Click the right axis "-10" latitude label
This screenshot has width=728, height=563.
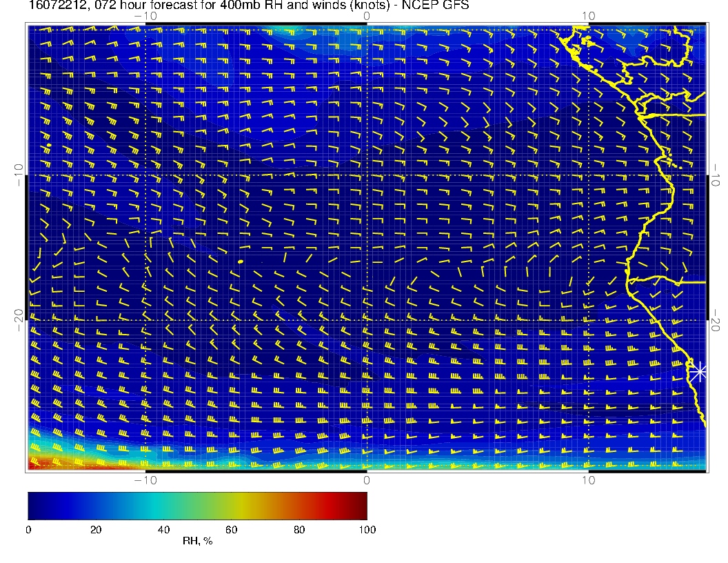pyautogui.click(x=716, y=175)
